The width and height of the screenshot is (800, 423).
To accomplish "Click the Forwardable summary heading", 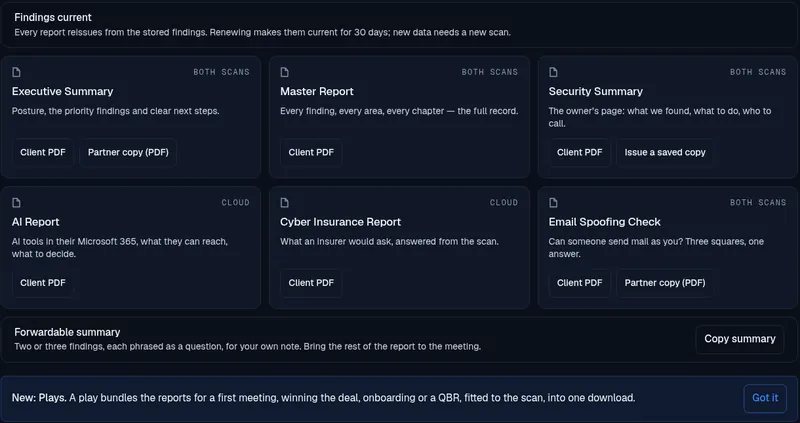I will point(67,332).
